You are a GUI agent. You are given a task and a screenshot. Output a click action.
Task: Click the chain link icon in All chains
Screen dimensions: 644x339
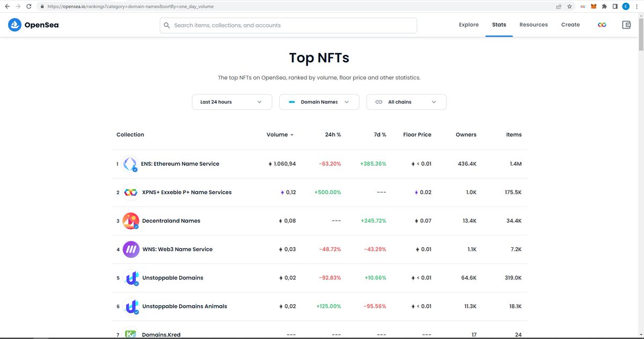pyautogui.click(x=378, y=102)
